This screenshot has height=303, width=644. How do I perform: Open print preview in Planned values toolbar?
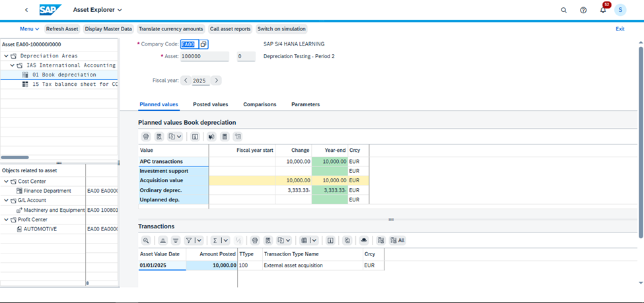[x=159, y=136]
